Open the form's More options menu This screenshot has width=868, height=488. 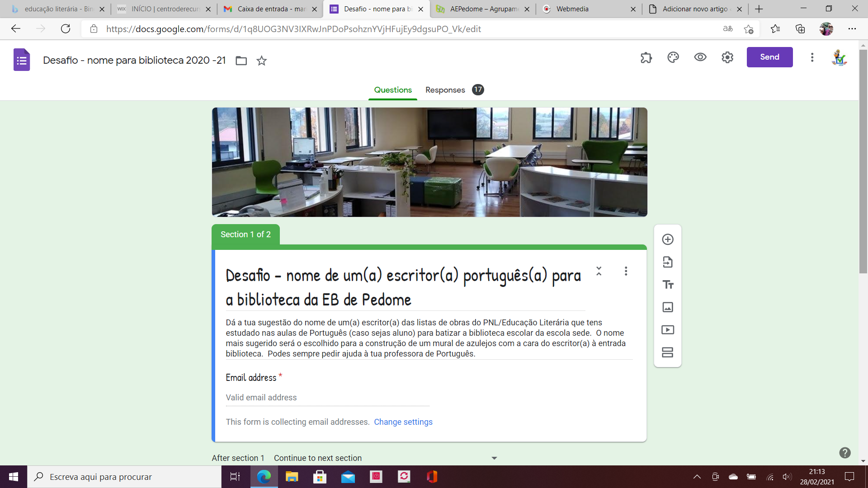click(x=812, y=57)
